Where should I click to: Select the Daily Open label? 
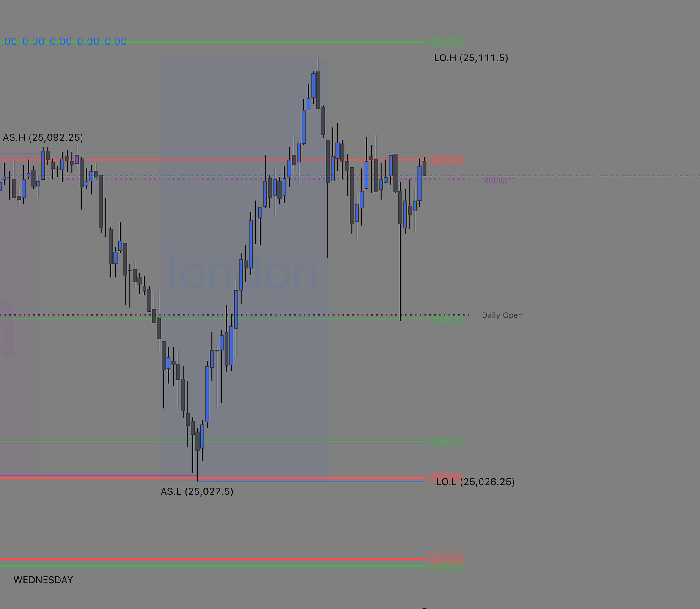pos(502,315)
